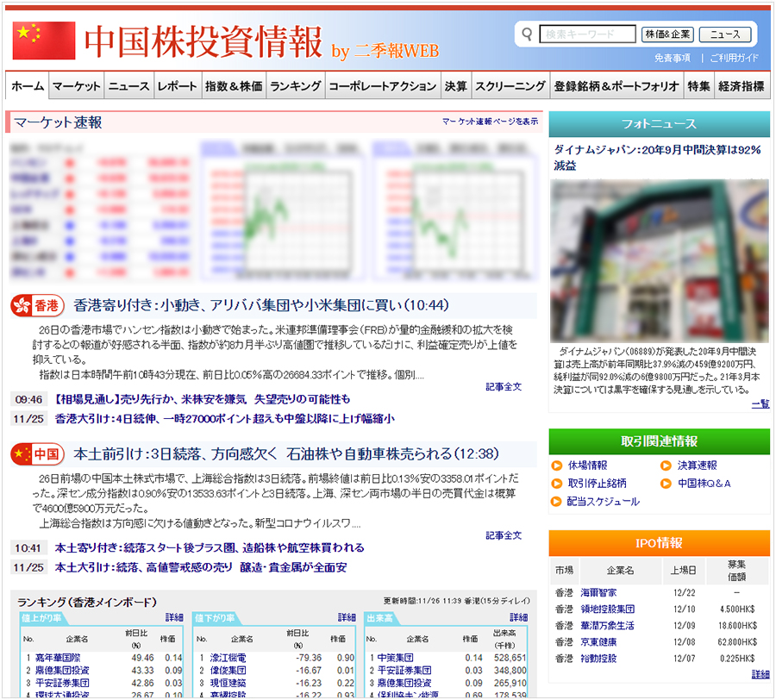Open IPO company 華潤万象生活
Screen dimensions: 776x700
607,626
